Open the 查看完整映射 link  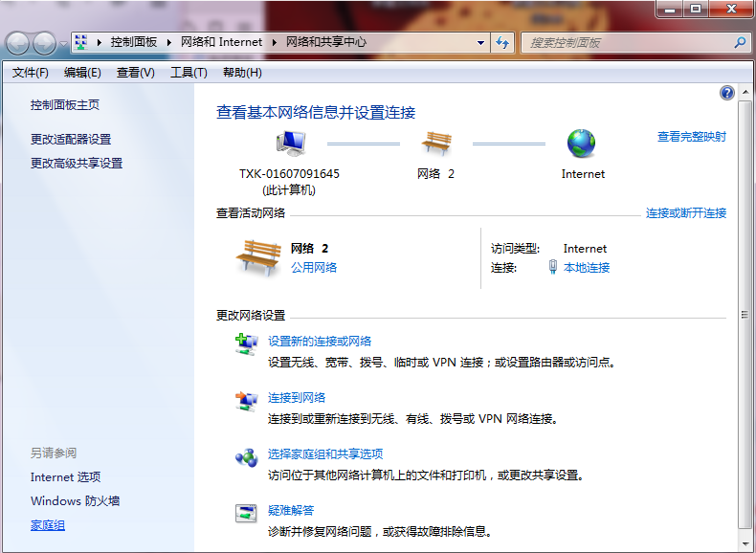691,137
